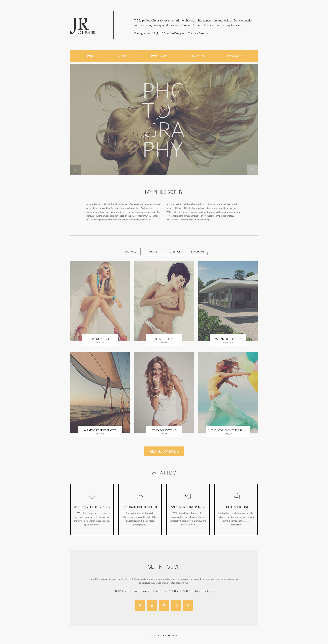Image resolution: width=328 pixels, height=644 pixels.
Task: Click the SERVICES navigation menu item
Action: click(197, 57)
